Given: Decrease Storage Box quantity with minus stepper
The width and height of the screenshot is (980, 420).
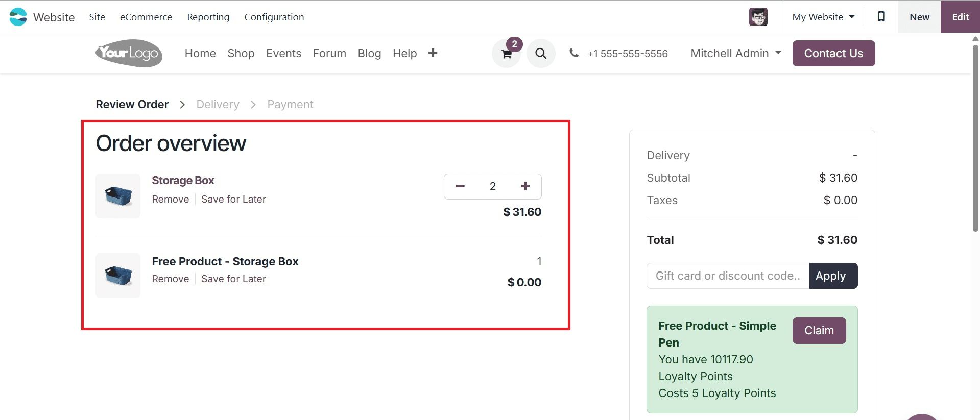Looking at the screenshot, I should pos(460,186).
